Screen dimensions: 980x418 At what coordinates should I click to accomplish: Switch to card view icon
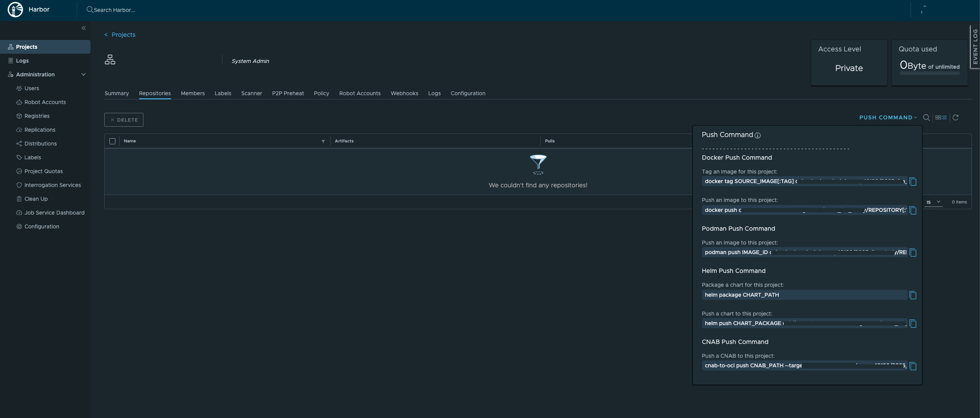point(938,117)
